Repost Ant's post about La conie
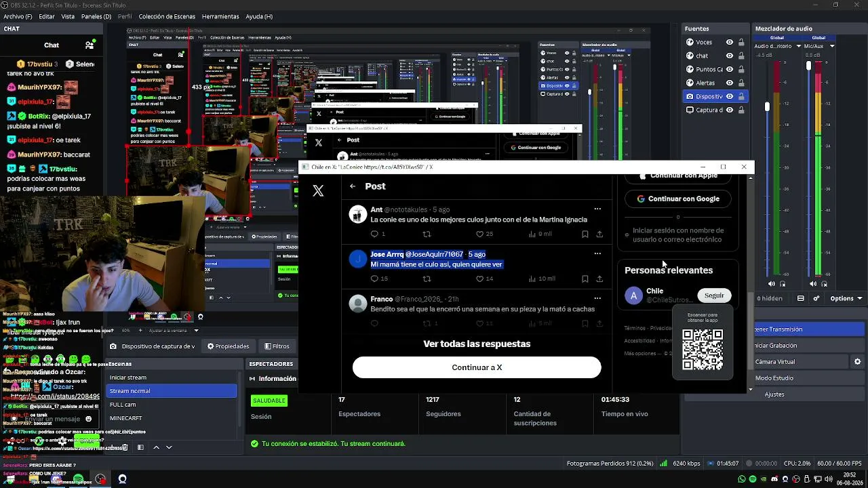This screenshot has height=488, width=868. (x=427, y=234)
